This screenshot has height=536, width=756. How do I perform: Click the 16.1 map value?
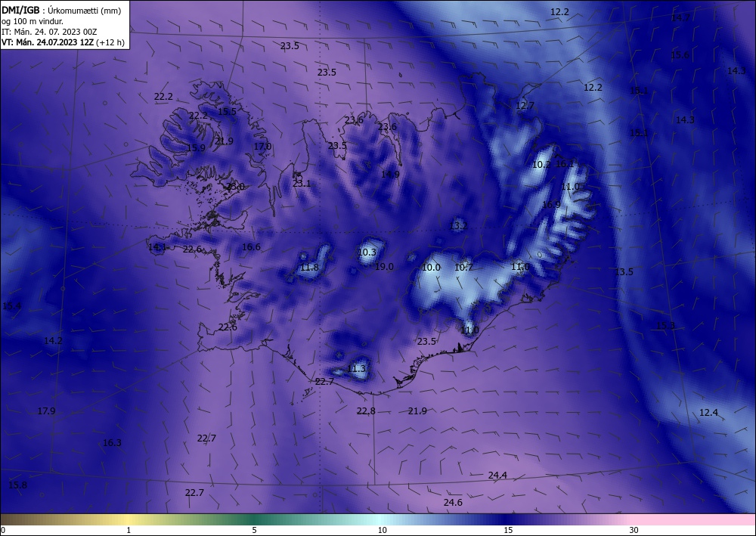click(565, 164)
